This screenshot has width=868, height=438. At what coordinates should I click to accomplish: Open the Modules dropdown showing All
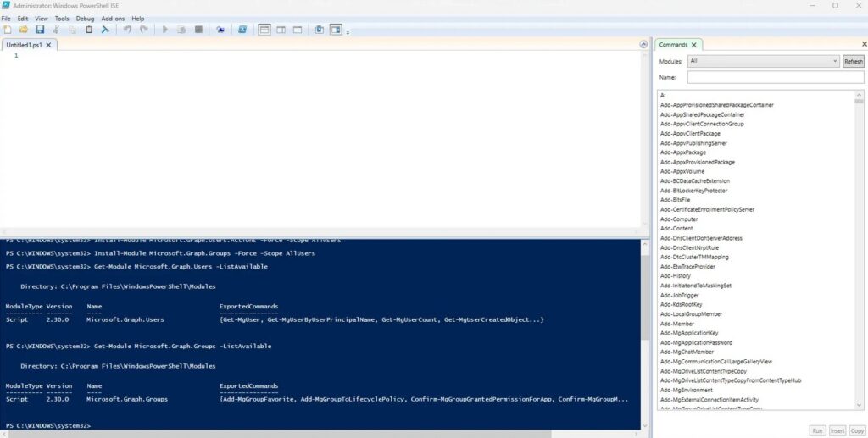763,61
